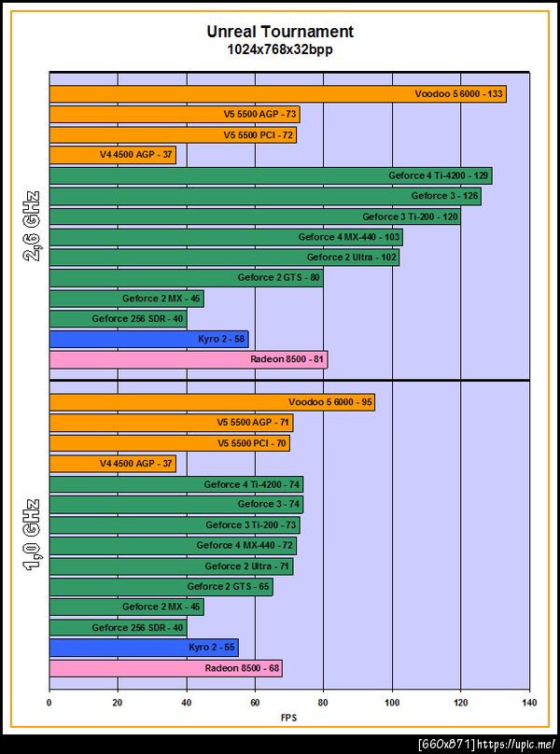The image size is (560, 754).
Task: Click the "Geforce 2 Ultra - 102" label
Action: (352, 258)
